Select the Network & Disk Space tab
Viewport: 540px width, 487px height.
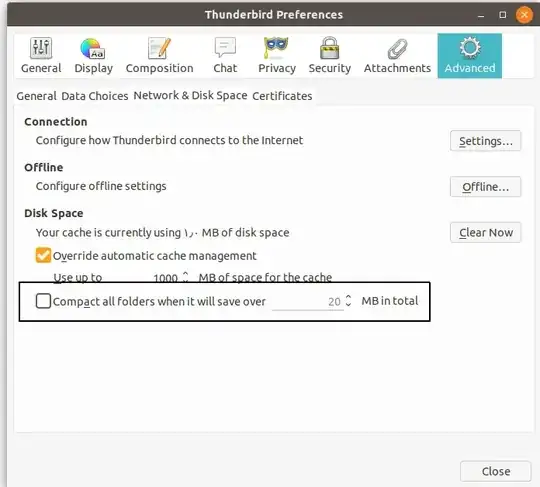pyautogui.click(x=190, y=95)
